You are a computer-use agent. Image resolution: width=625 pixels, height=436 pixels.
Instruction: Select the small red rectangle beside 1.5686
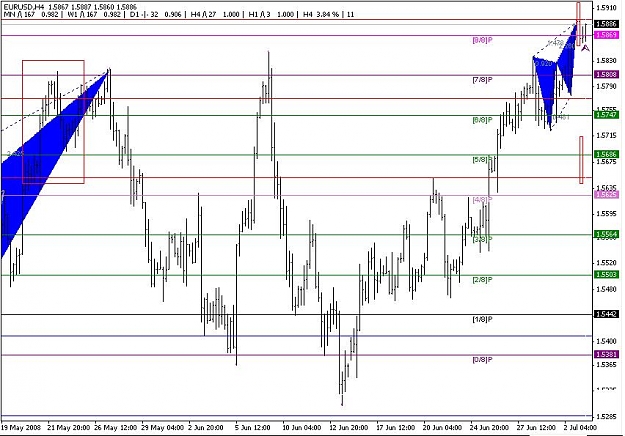pos(581,160)
